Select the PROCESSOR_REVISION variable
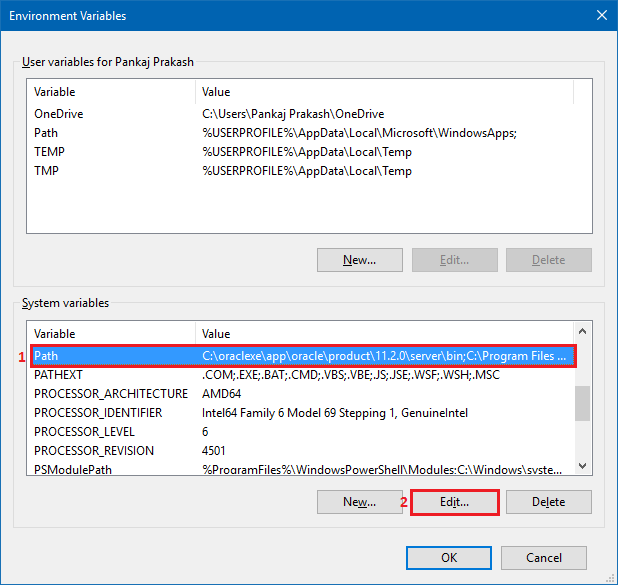This screenshot has height=585, width=618. click(x=301, y=451)
